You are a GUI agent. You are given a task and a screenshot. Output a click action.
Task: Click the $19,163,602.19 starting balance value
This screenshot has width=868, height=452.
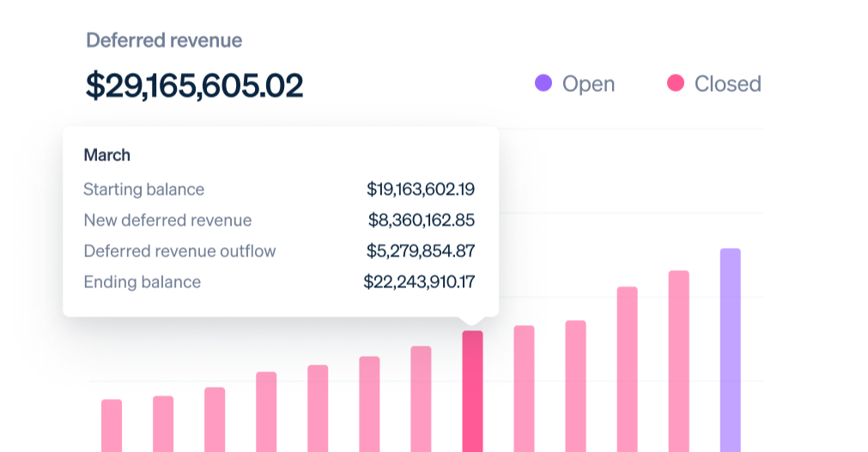(421, 190)
